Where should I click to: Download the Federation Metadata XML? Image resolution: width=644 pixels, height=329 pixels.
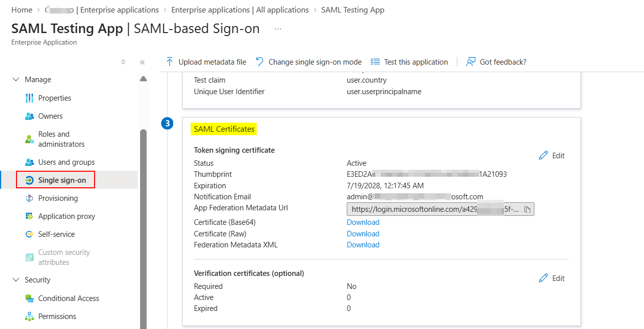(363, 245)
